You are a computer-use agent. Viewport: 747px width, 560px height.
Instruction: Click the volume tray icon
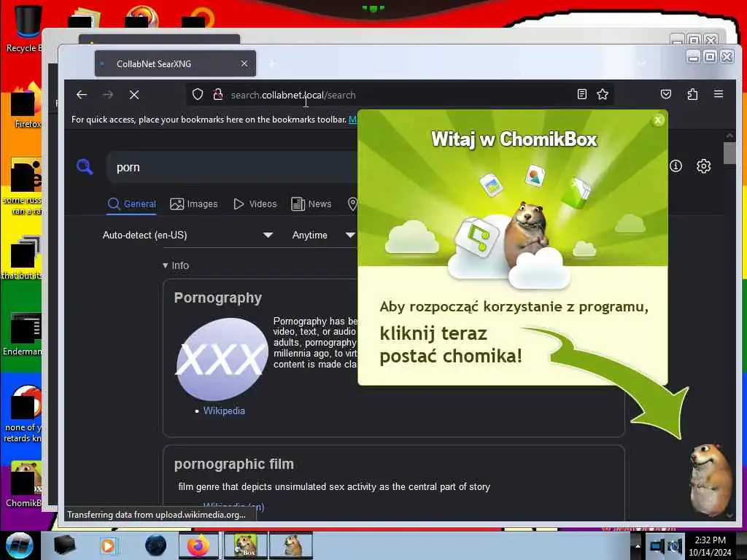(675, 545)
